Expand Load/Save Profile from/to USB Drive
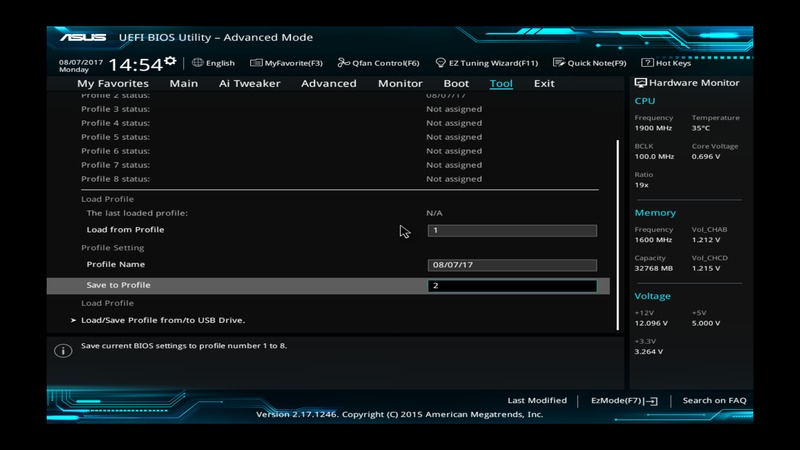800x450 pixels. (162, 320)
